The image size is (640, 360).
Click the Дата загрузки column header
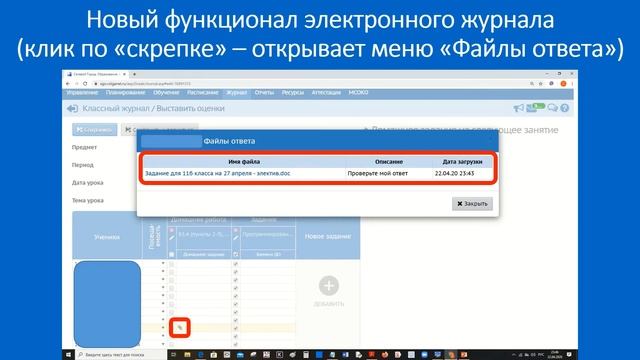coord(462,162)
